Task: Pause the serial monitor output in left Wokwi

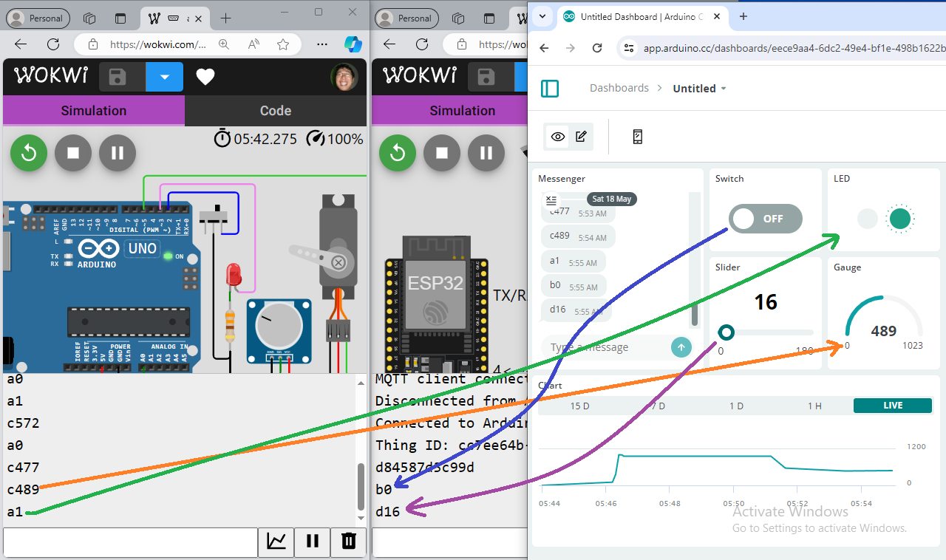Action: click(x=313, y=542)
